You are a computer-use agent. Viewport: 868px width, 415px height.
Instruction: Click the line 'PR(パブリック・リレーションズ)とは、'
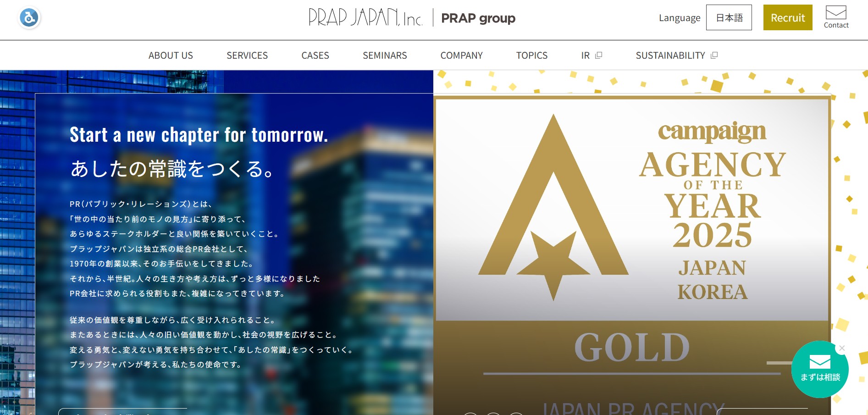tap(141, 204)
